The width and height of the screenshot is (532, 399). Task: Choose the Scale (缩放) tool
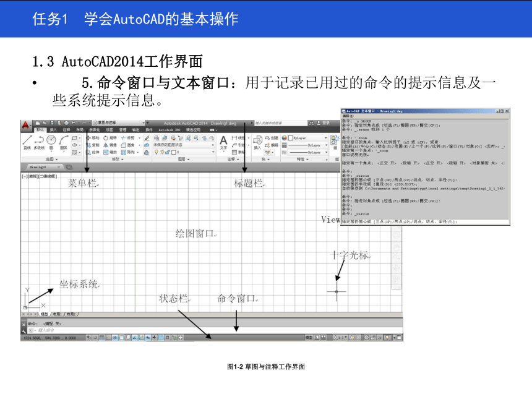click(110, 152)
